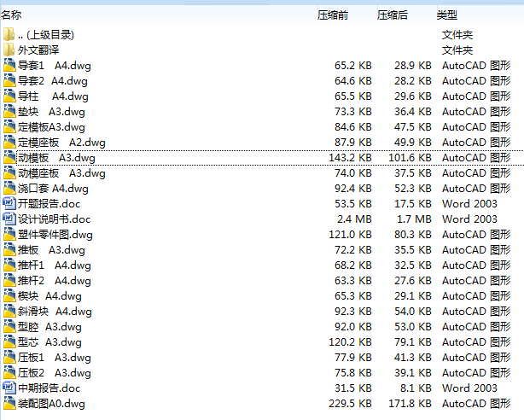Click the Word icon for 设计说明书.doc

[x=9, y=219]
